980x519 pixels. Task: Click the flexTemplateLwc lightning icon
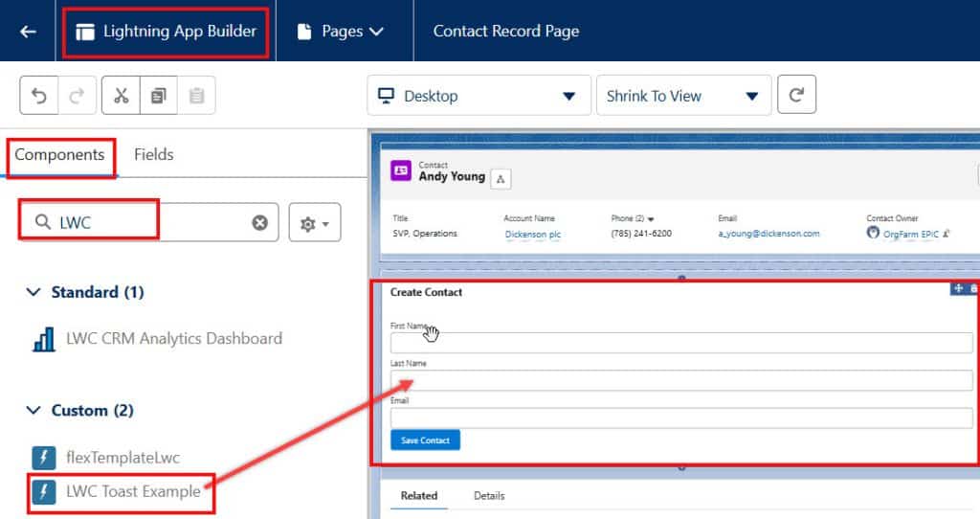click(x=44, y=458)
